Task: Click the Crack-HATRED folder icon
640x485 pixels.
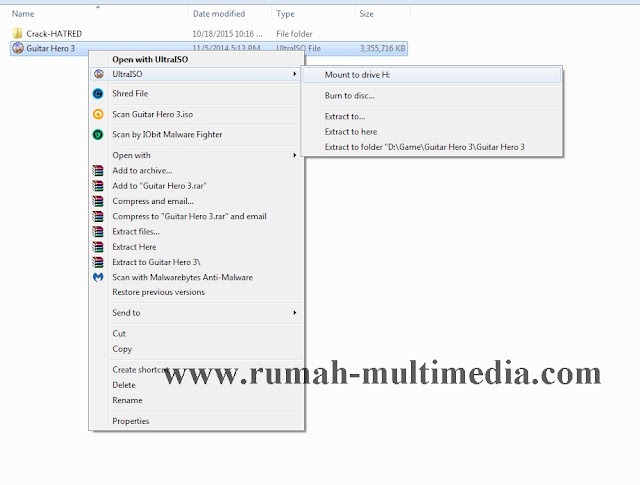Action: [x=17, y=33]
